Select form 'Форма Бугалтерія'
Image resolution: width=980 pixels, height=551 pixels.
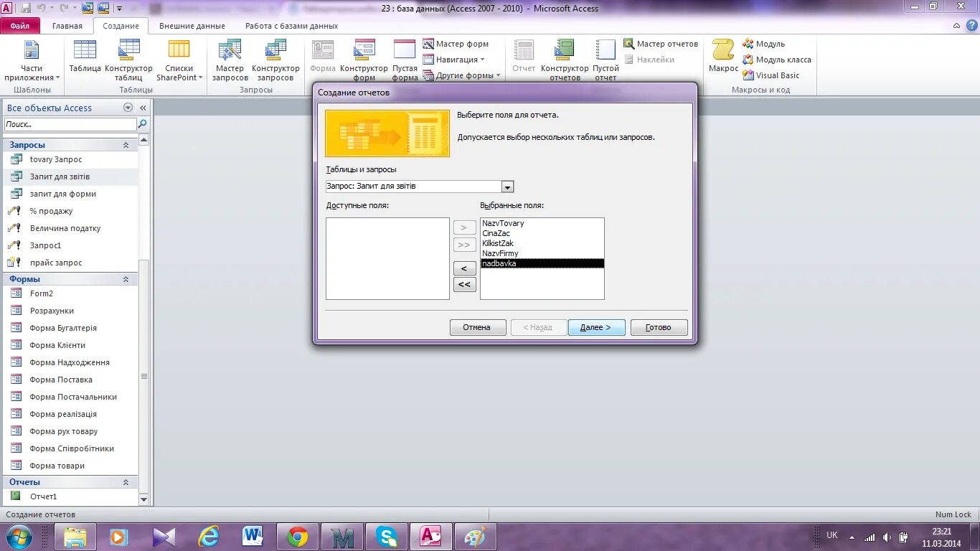[70, 328]
